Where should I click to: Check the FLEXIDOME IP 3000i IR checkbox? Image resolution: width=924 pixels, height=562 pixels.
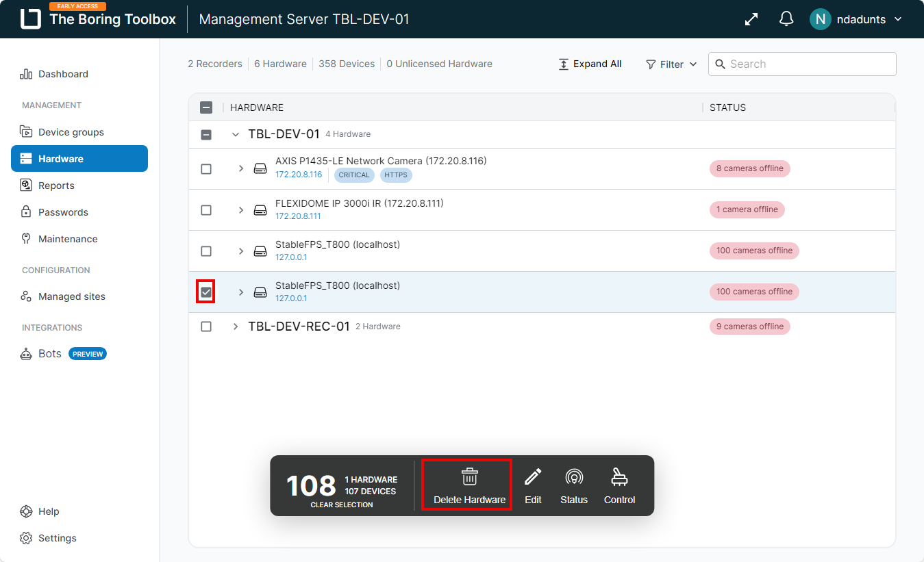(206, 210)
